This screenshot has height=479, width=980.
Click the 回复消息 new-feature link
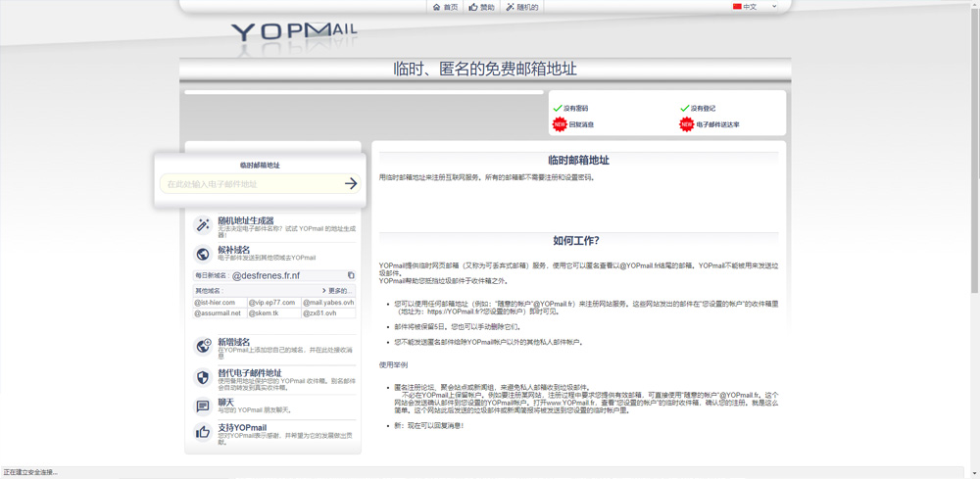point(580,125)
